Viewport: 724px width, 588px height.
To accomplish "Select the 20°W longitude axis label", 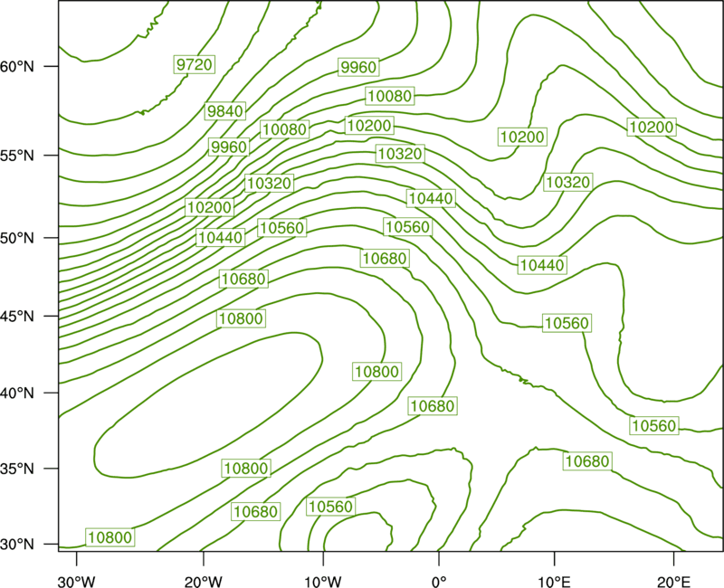I will pos(204,582).
